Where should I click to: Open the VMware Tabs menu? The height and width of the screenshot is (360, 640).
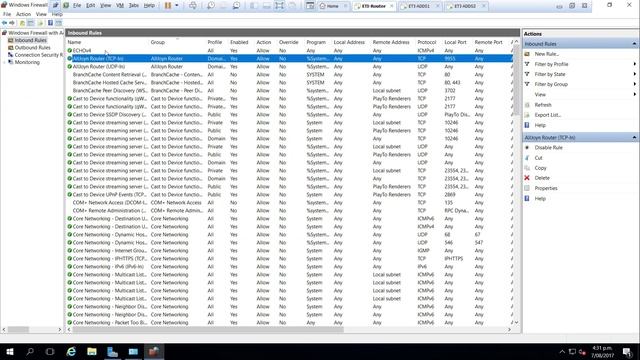coord(133,6)
